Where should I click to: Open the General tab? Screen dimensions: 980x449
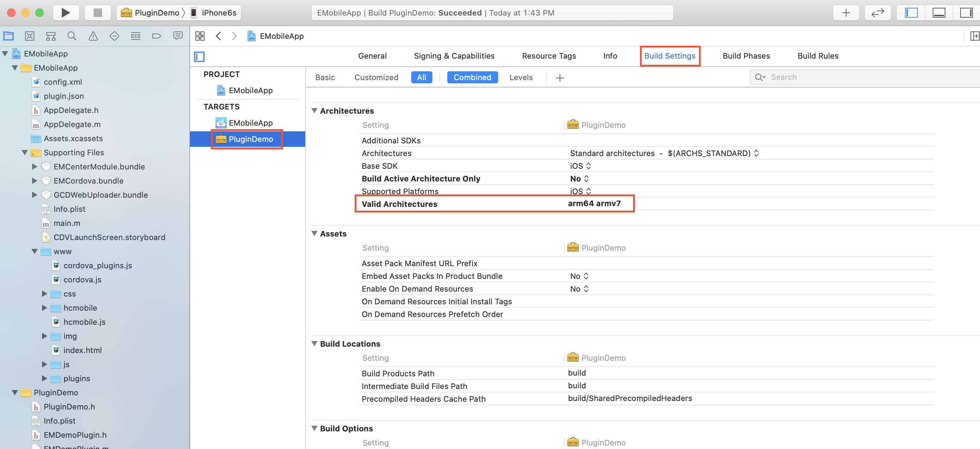pos(372,56)
